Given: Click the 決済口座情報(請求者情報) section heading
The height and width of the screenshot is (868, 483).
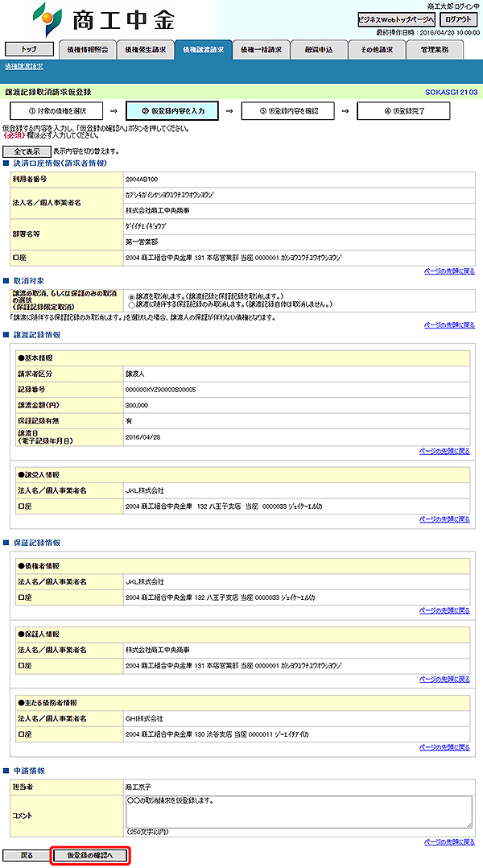Looking at the screenshot, I should pos(60,163).
